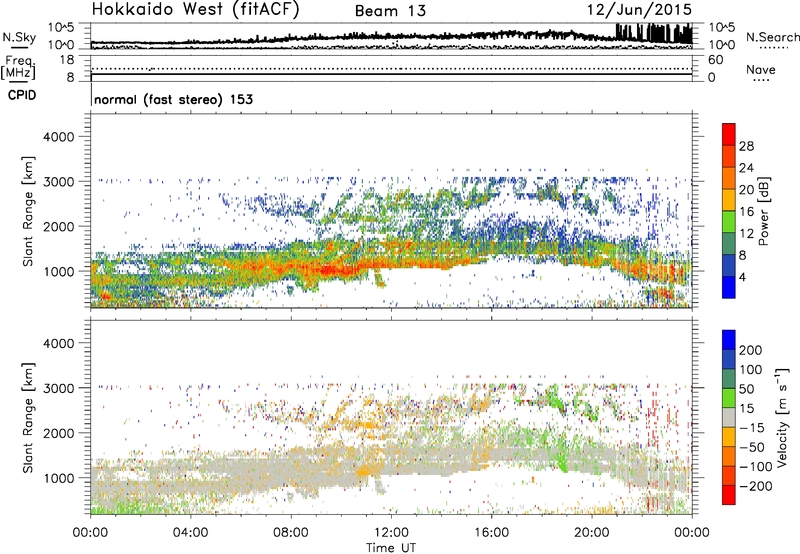
Task: Click the 'Velocity [m s-1]' colorbar title
Action: (x=781, y=418)
